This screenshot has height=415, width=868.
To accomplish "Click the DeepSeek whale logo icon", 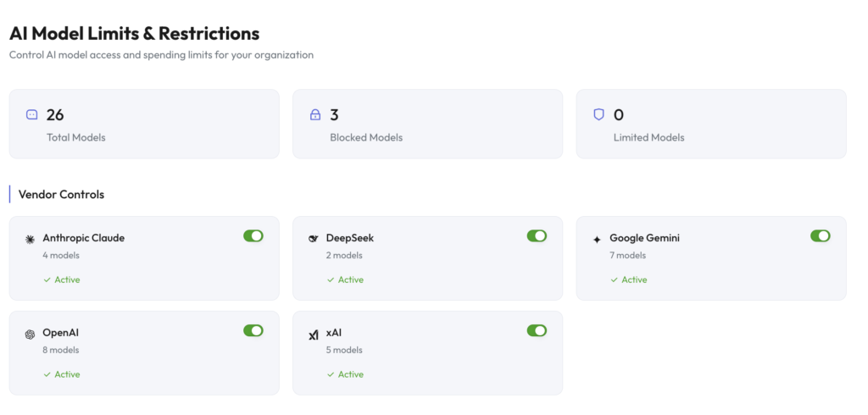I will tap(314, 239).
